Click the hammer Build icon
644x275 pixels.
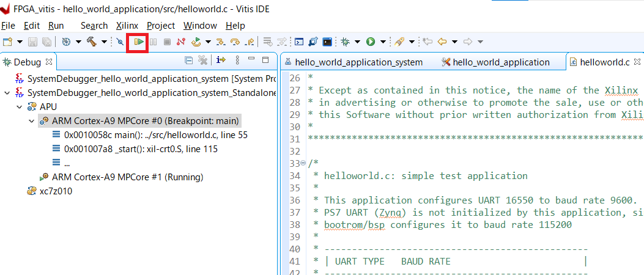point(92,42)
